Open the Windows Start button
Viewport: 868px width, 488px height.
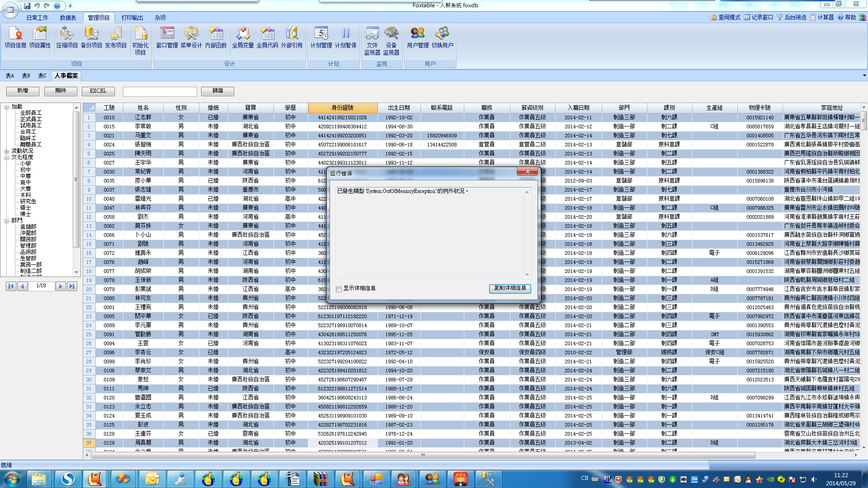coord(12,479)
